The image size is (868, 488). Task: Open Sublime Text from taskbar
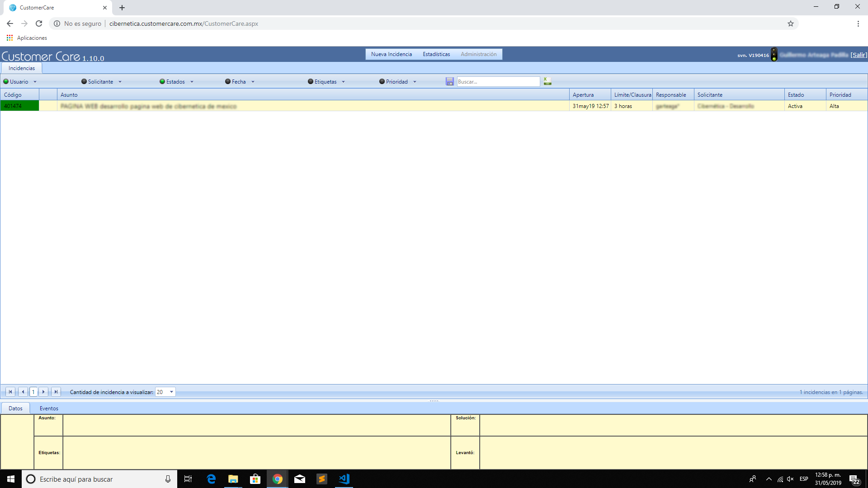tap(322, 479)
